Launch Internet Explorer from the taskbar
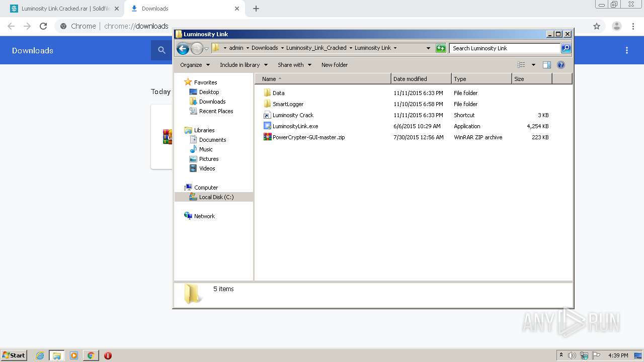 [x=40, y=355]
